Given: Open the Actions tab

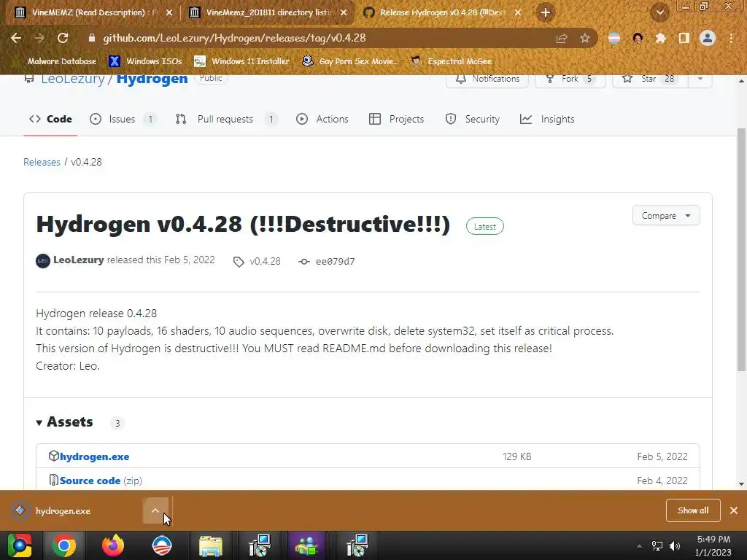Looking at the screenshot, I should tap(322, 119).
